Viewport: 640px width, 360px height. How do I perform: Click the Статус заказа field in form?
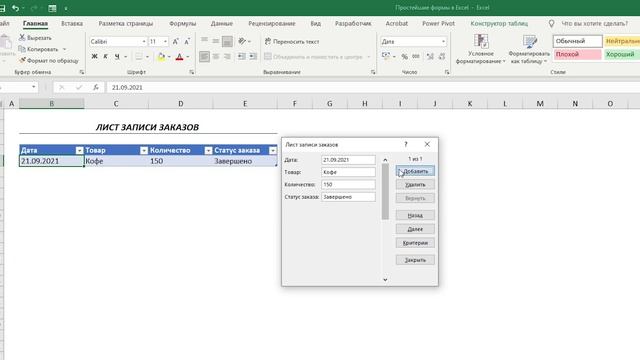point(348,197)
